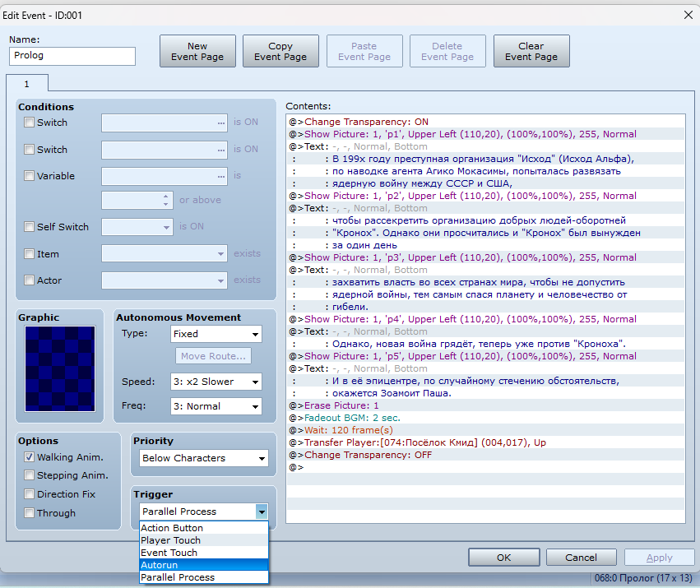Select the empty last command line '@>'
Screen dimensions: 700x588
tap(485, 467)
